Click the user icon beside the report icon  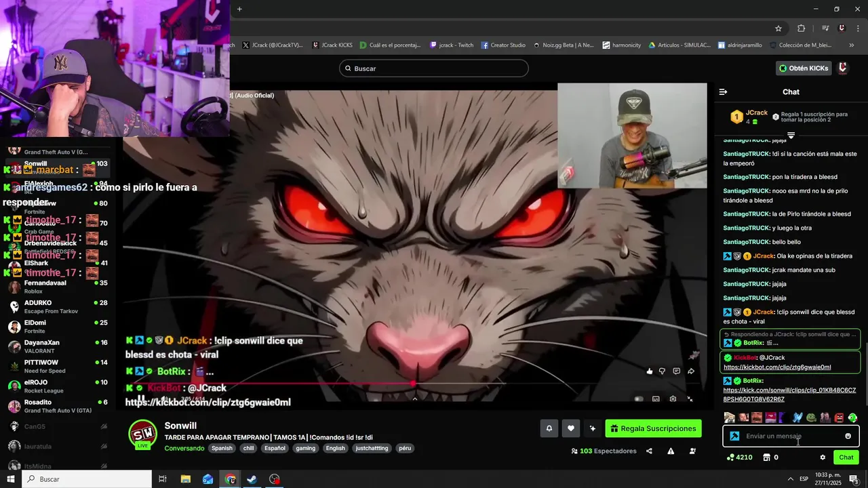coord(692,451)
